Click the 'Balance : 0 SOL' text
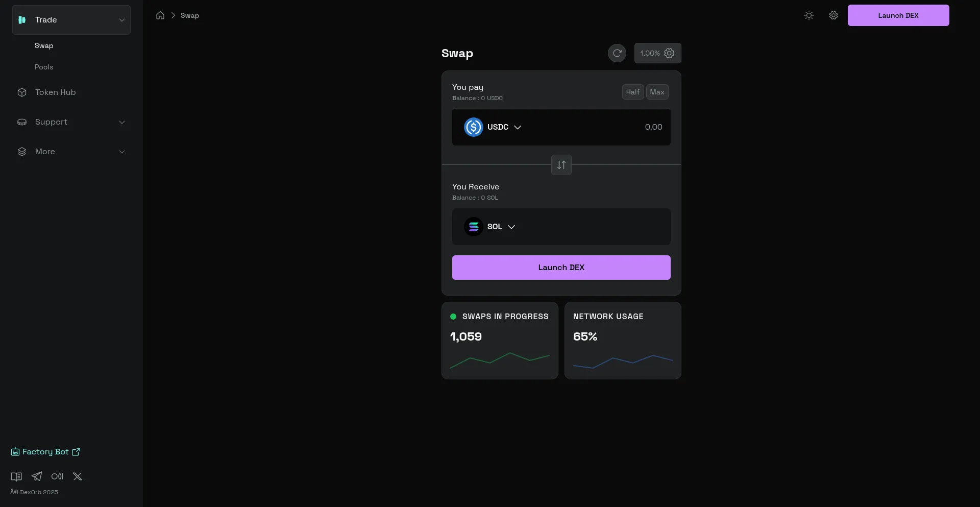980x507 pixels. (475, 198)
